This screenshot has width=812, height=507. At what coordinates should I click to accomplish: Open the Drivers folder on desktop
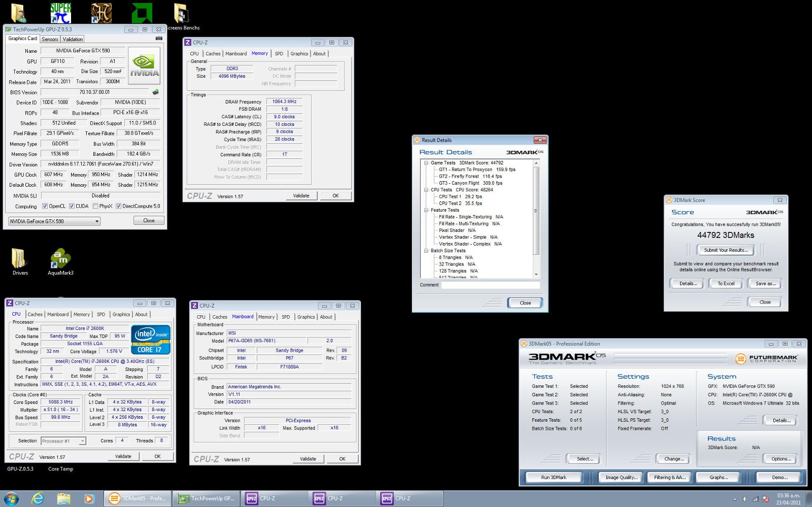click(19, 262)
